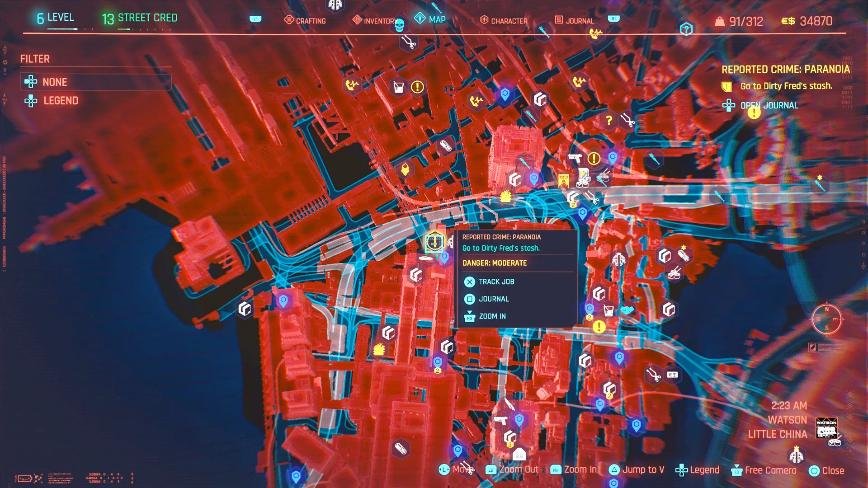Select the pill icon with yellow star
868x488 pixels.
coord(684,254)
